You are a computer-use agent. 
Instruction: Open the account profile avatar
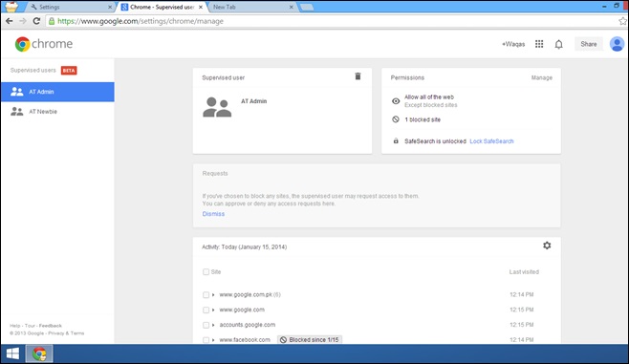(617, 44)
